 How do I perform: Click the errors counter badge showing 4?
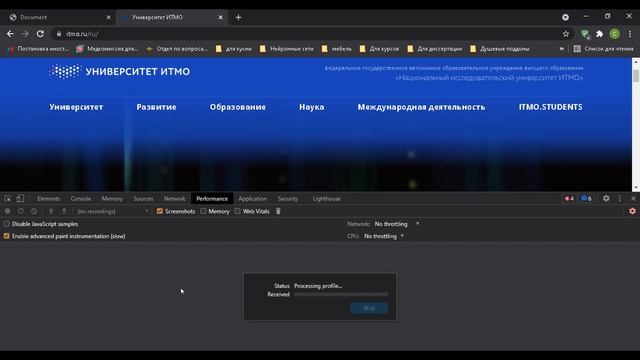pos(569,198)
